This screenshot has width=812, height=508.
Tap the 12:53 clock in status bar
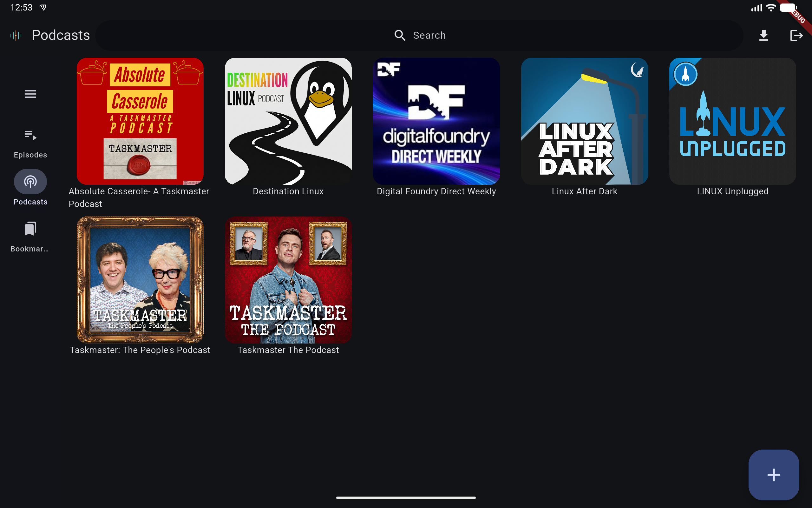(x=21, y=7)
